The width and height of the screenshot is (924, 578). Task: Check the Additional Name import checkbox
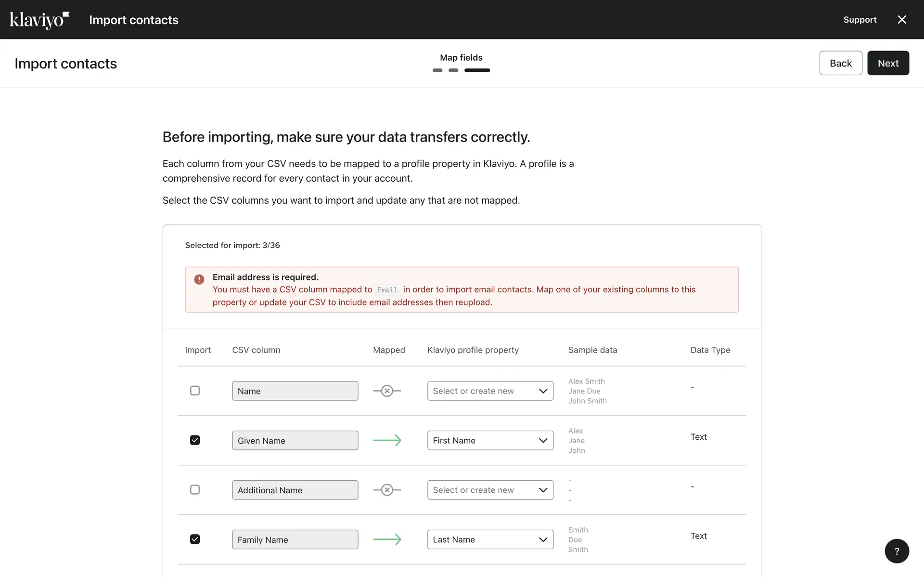pos(195,490)
